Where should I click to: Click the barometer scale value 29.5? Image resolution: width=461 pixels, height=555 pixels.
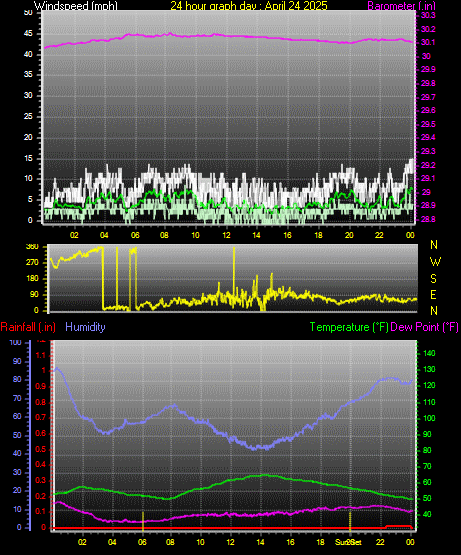pos(428,124)
